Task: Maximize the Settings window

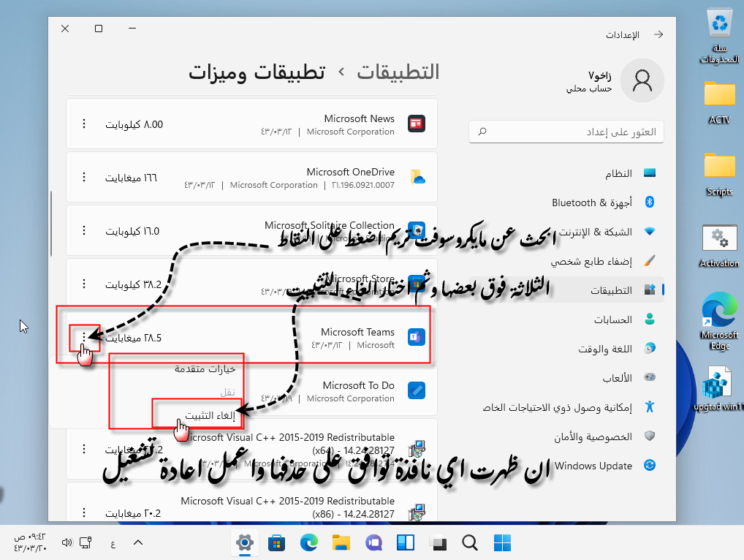Action: click(x=99, y=29)
